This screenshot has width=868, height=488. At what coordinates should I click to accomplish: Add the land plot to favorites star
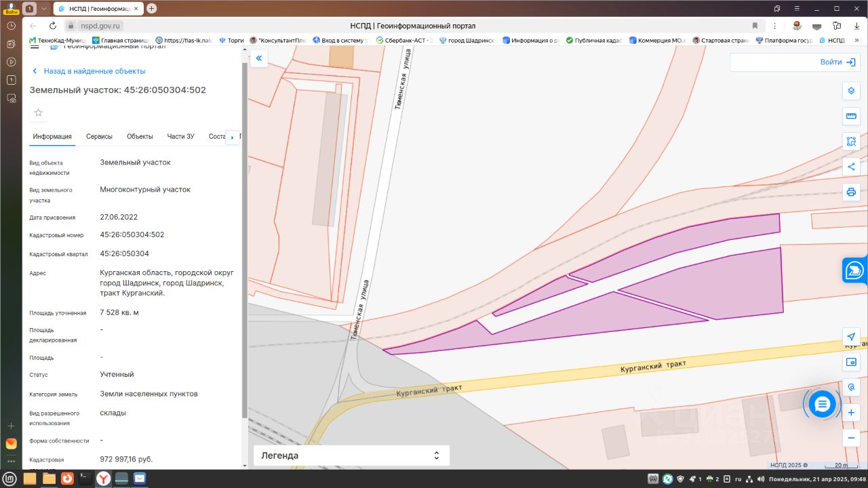pos(39,113)
